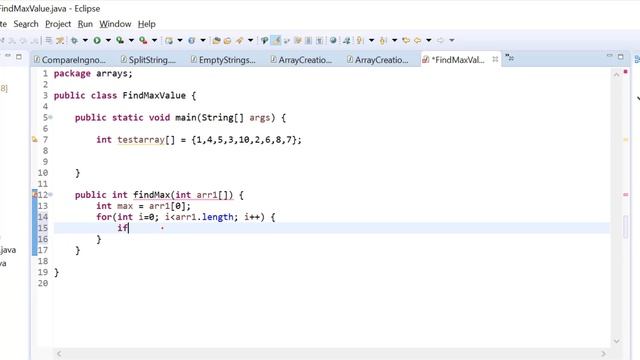The image size is (640, 360).
Task: Open the Project menu
Action: pyautogui.click(x=58, y=24)
